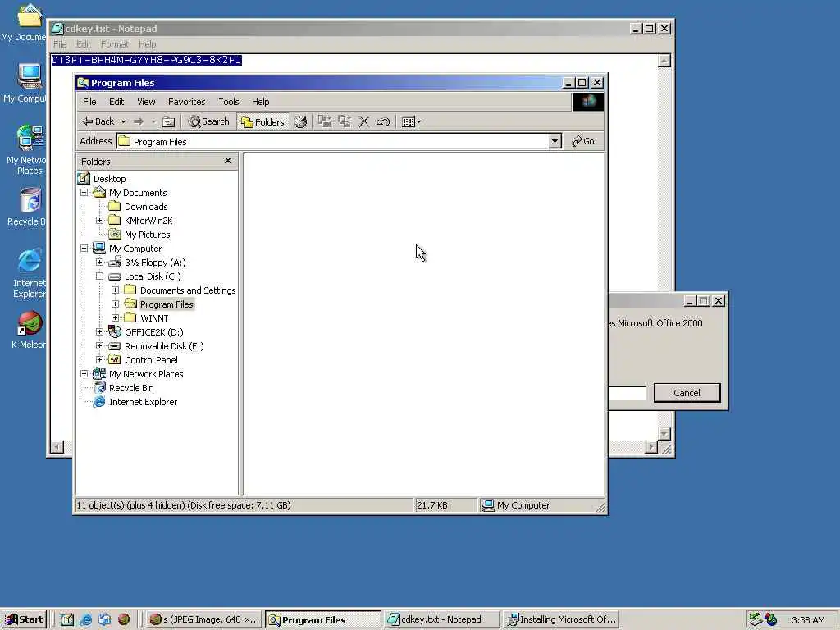Open the Forward history dropdown arrow
Screen dimensions: 840x630
(x=153, y=121)
